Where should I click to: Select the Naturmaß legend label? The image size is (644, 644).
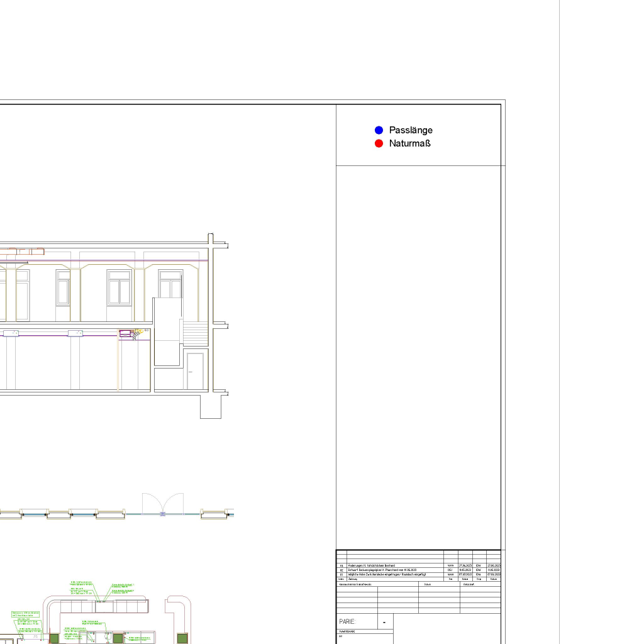point(409,143)
